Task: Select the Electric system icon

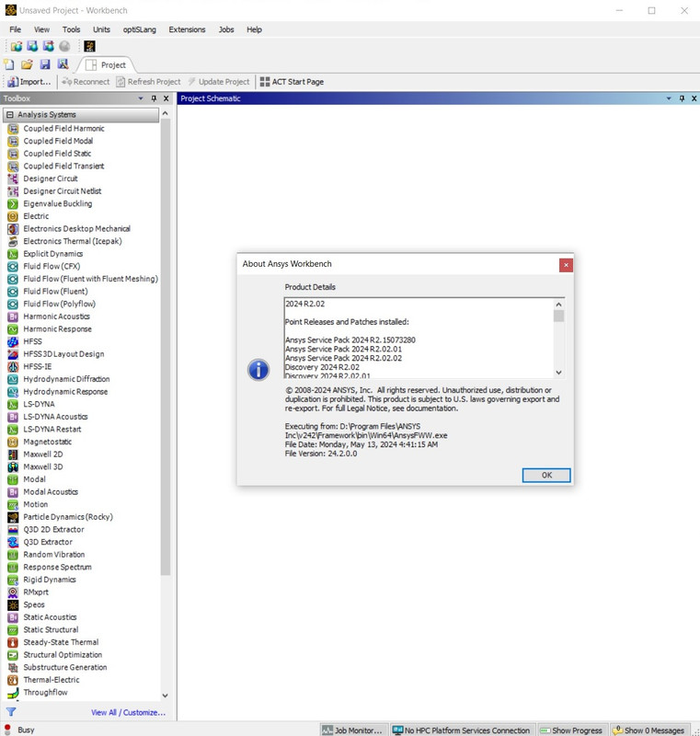Action: point(13,216)
